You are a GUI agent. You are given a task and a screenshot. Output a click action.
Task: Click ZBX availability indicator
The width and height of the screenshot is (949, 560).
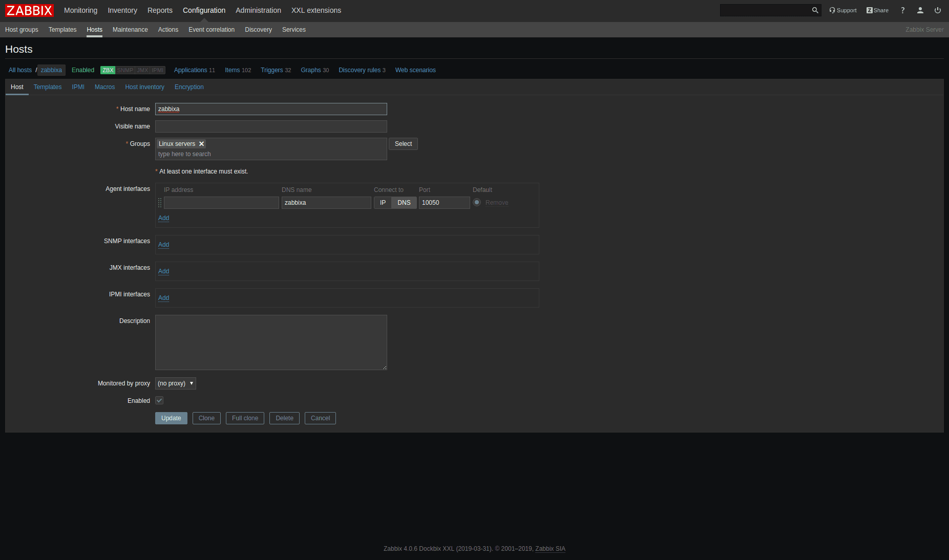pyautogui.click(x=108, y=70)
